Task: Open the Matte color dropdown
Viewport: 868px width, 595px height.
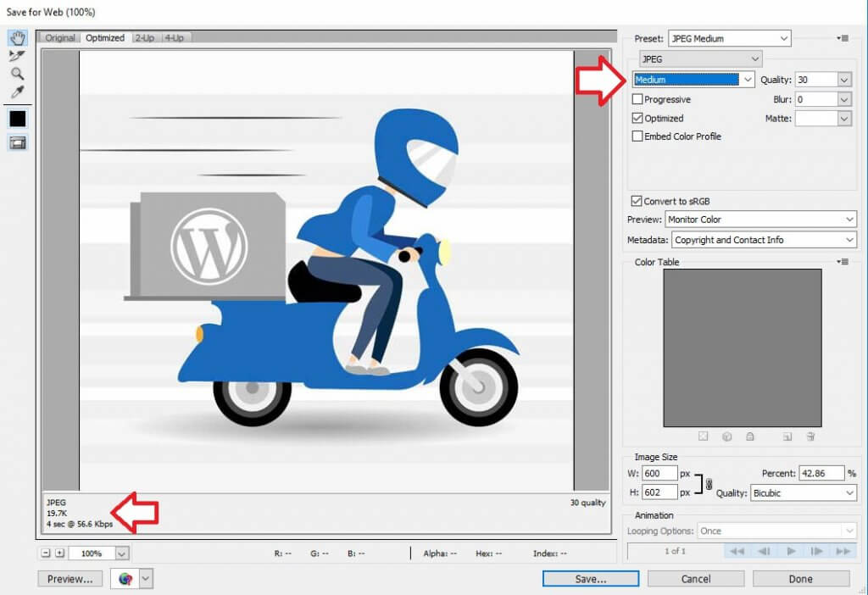Action: point(843,119)
